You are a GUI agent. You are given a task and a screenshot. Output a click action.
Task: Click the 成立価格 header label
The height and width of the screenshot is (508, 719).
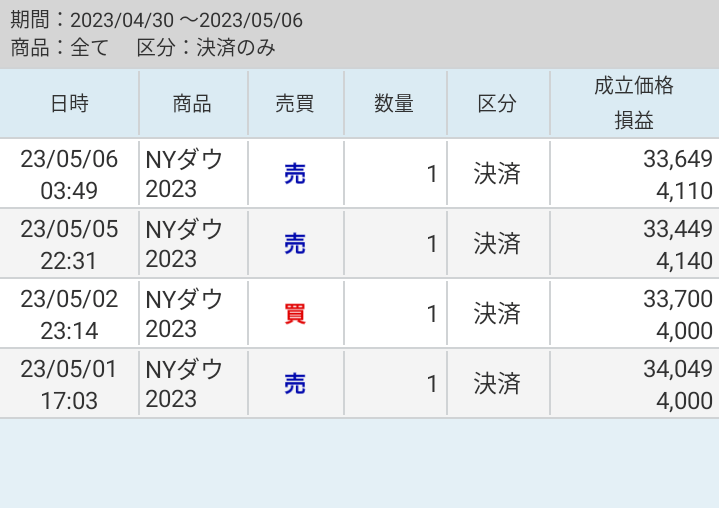(634, 86)
